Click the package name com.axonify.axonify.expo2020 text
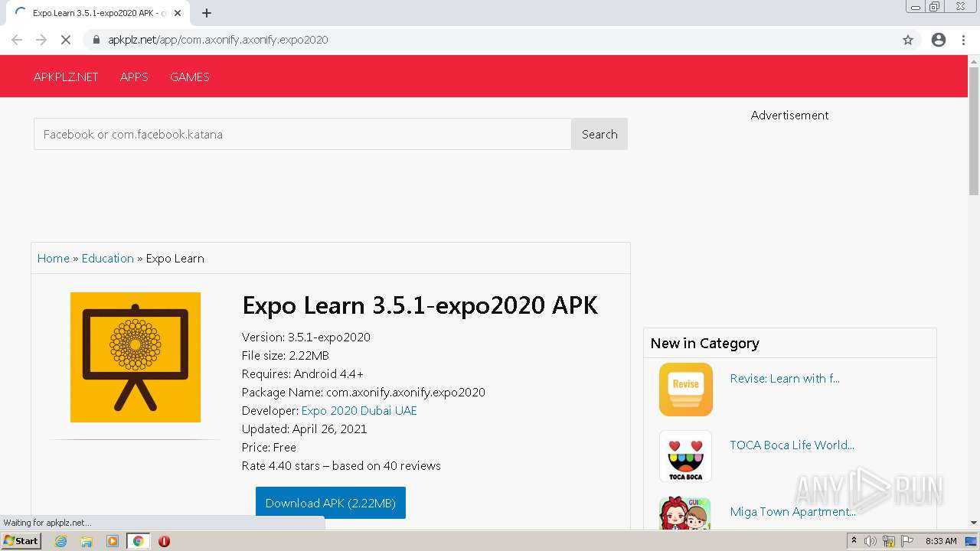Image resolution: width=980 pixels, height=551 pixels. (406, 392)
